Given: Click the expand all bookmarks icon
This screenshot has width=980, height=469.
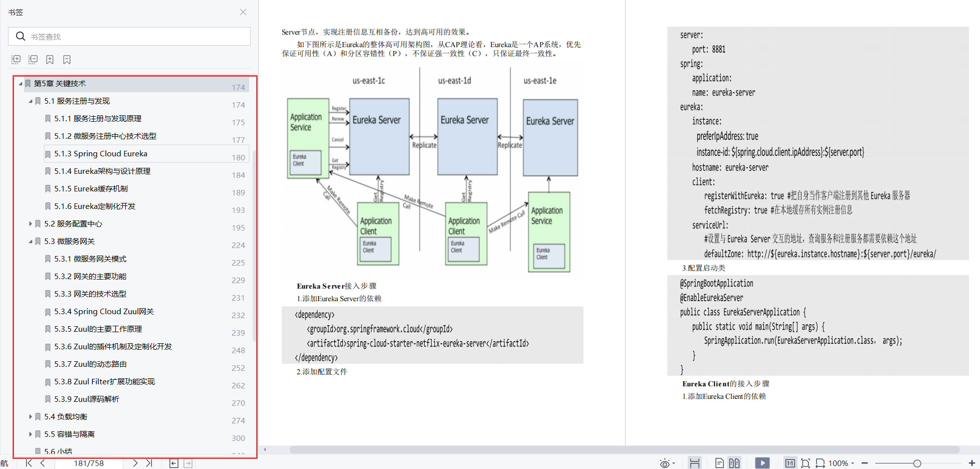Looking at the screenshot, I should 16,60.
